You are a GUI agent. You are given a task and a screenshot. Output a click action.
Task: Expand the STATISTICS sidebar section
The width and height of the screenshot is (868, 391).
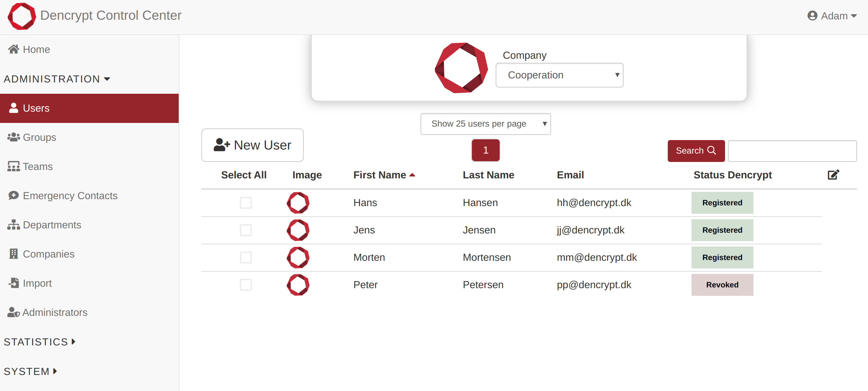tap(39, 342)
